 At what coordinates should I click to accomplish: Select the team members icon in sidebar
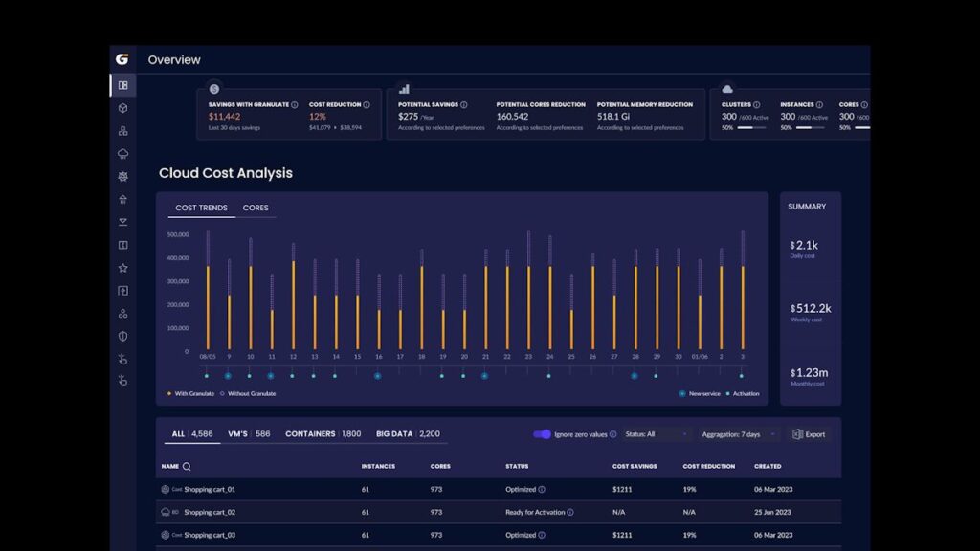click(122, 314)
